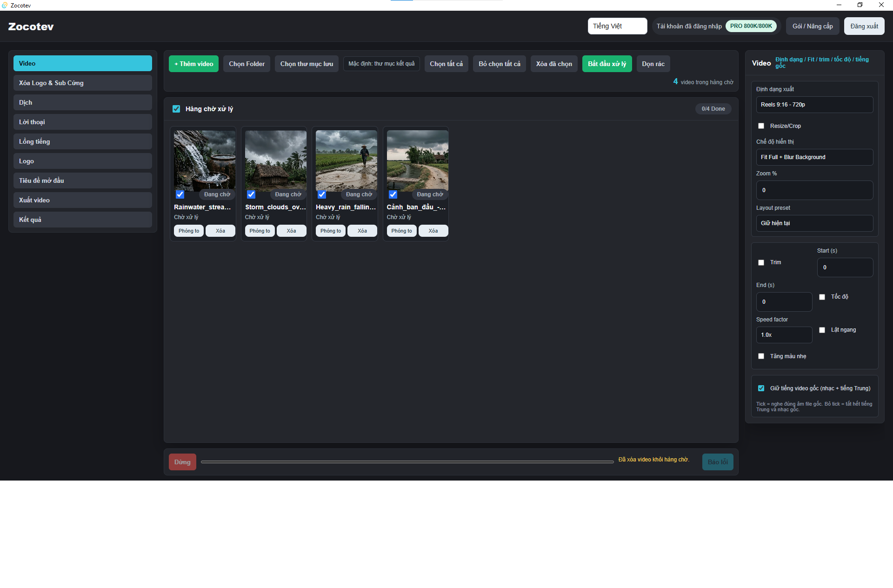Click Xóa đã chọn button
This screenshot has width=893, height=588.
[554, 64]
